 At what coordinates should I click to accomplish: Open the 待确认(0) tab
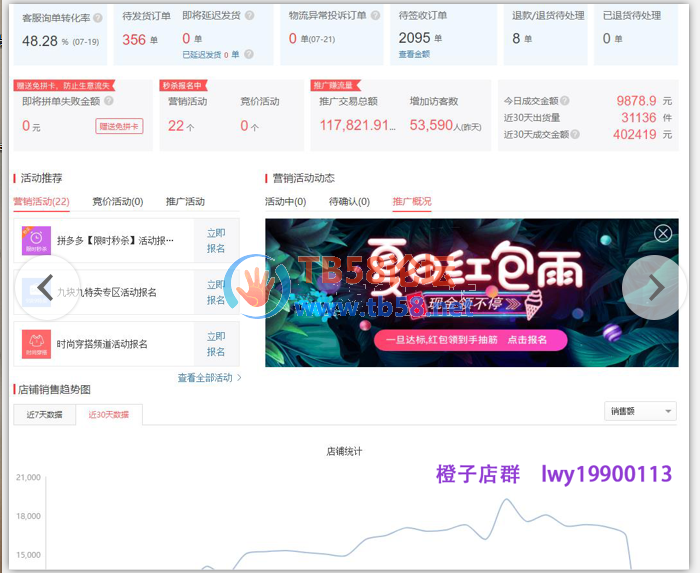(349, 202)
